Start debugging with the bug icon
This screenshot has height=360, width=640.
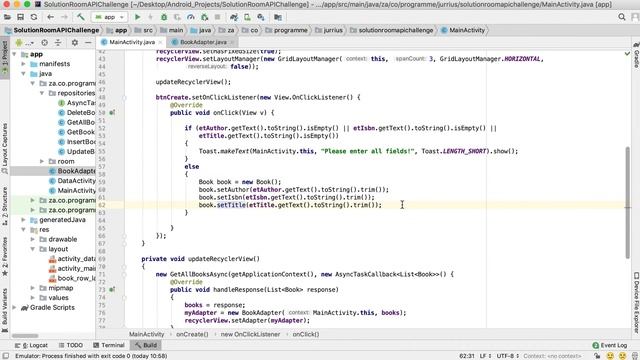pyautogui.click(x=164, y=17)
